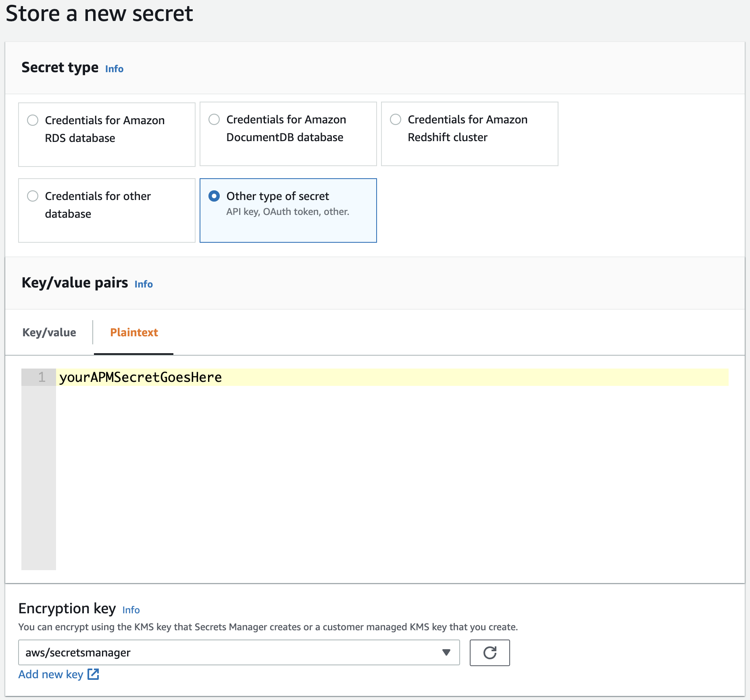Select Credentials for Amazon Redshift cluster
This screenshot has width=750, height=700.
(x=395, y=119)
